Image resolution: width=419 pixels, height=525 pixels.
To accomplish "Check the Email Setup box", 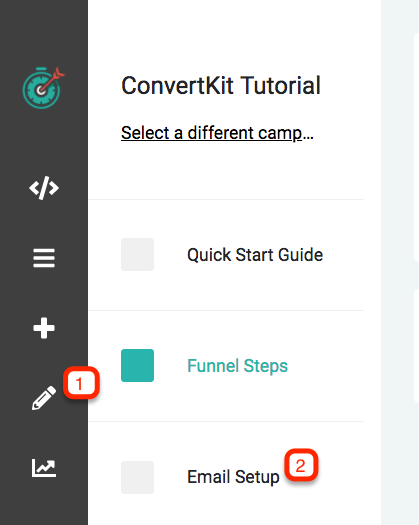I will pos(137,477).
